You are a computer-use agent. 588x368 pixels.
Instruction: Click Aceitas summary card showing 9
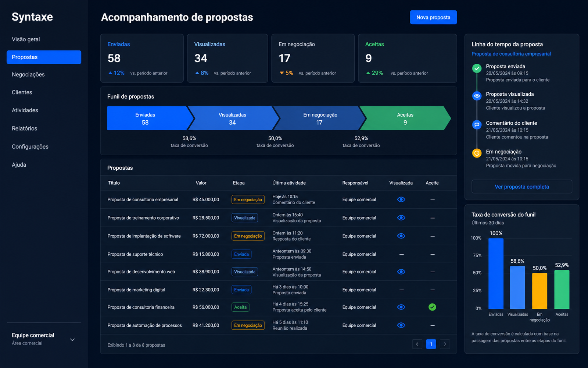(x=408, y=58)
